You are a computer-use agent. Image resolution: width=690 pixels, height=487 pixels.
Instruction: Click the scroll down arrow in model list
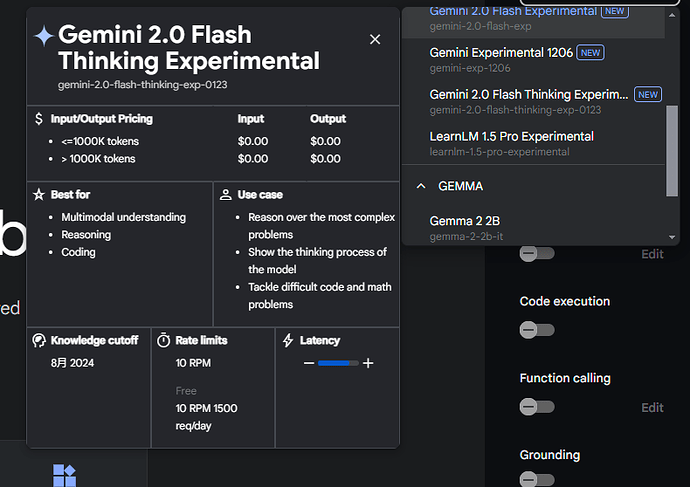[672, 237]
